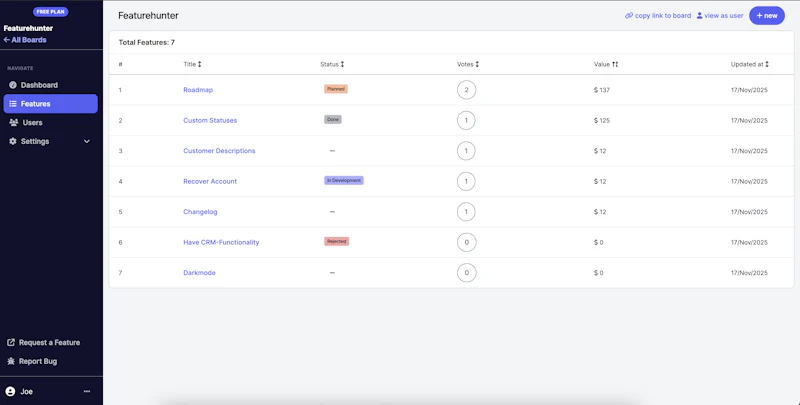
Task: Click the Featurehunter board name in sidebar
Action: (28, 29)
